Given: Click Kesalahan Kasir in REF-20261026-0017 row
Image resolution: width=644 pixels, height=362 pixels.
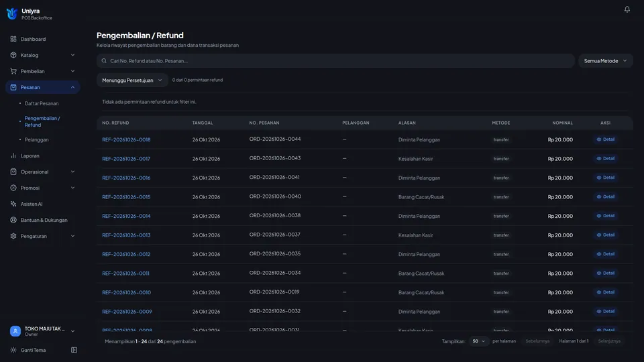Looking at the screenshot, I should [415, 158].
